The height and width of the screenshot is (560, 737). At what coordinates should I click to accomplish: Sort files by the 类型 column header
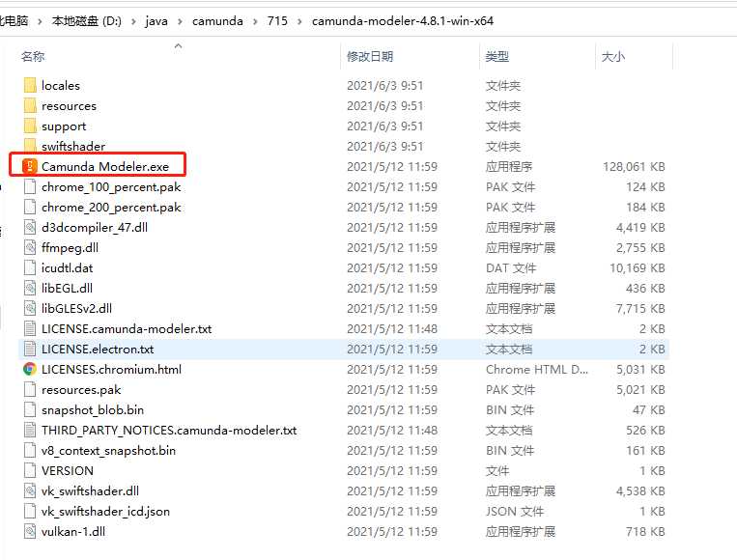[x=497, y=56]
